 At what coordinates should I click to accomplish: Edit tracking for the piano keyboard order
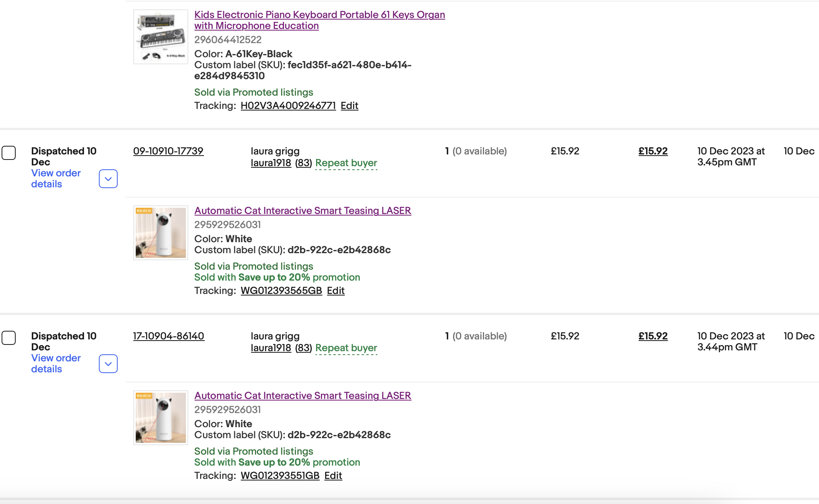[x=349, y=106]
